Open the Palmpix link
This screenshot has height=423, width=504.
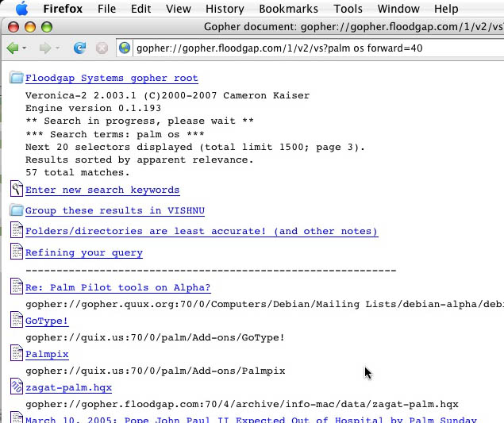point(47,354)
